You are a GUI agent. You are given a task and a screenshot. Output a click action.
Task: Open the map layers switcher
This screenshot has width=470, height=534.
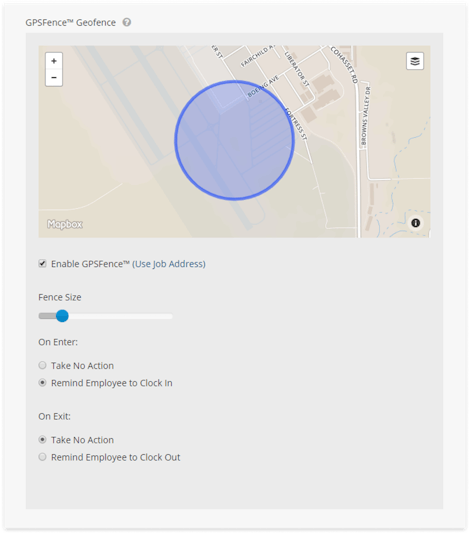coord(415,61)
